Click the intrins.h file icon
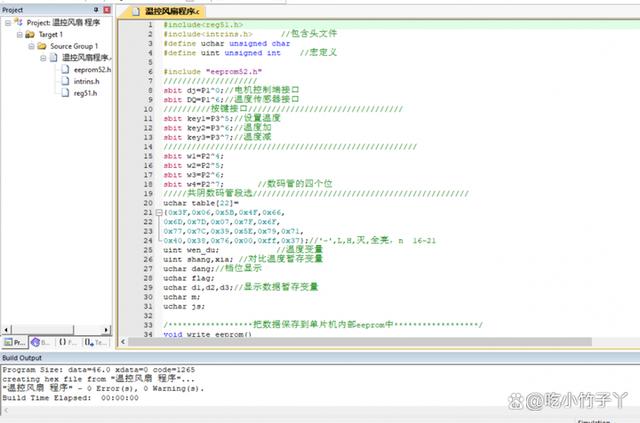 pyautogui.click(x=65, y=81)
